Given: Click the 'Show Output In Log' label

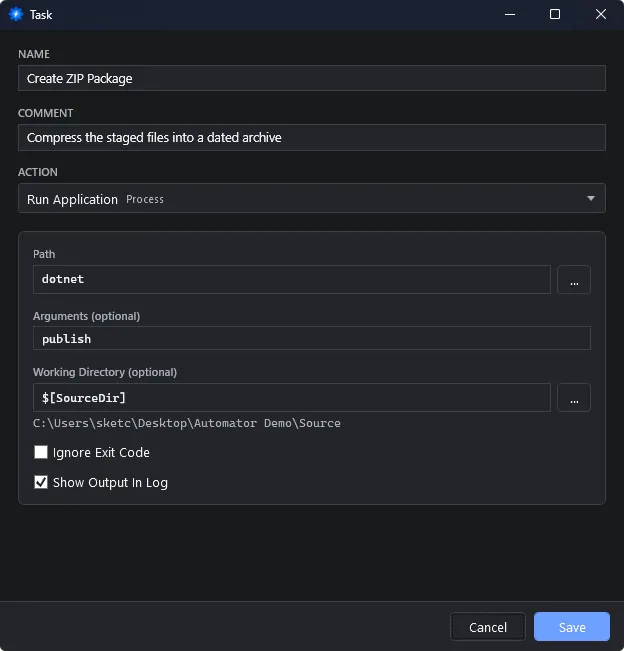Looking at the screenshot, I should [x=110, y=482].
